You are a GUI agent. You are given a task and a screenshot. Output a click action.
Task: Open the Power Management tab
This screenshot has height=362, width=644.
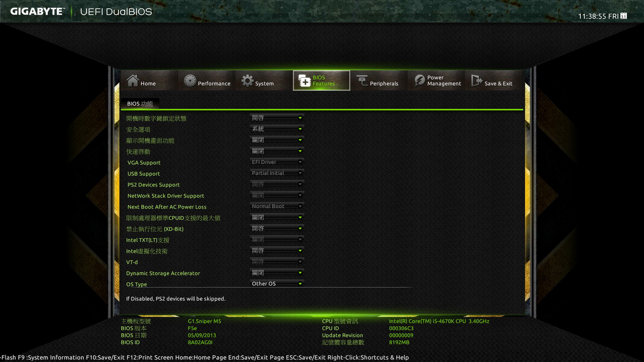[437, 81]
